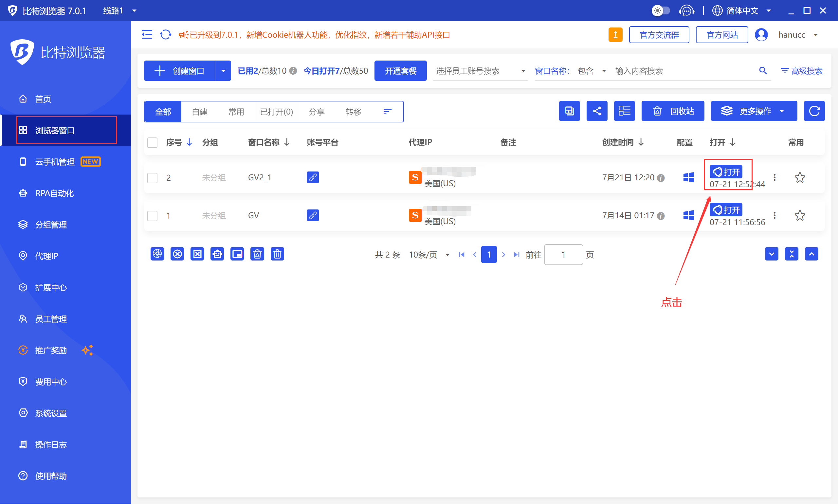Image resolution: width=838 pixels, height=504 pixels.
Task: Sort by 窗口名称 column arrow
Action: [x=287, y=142]
